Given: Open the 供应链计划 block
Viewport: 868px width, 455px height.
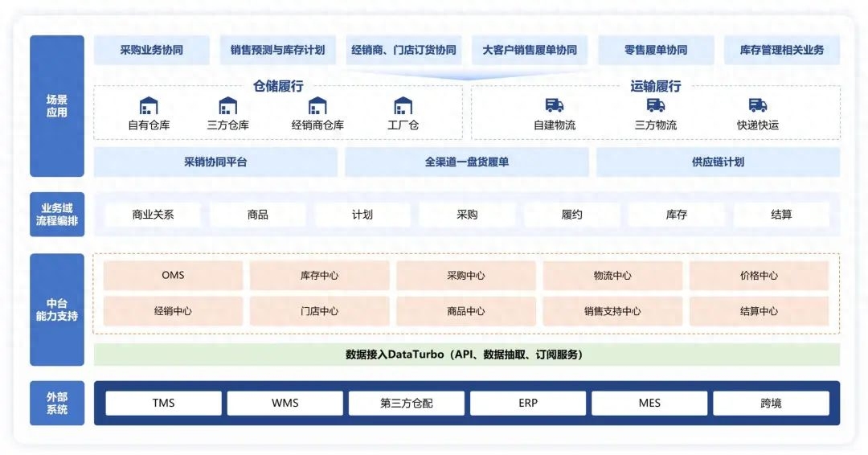Looking at the screenshot, I should [x=718, y=162].
